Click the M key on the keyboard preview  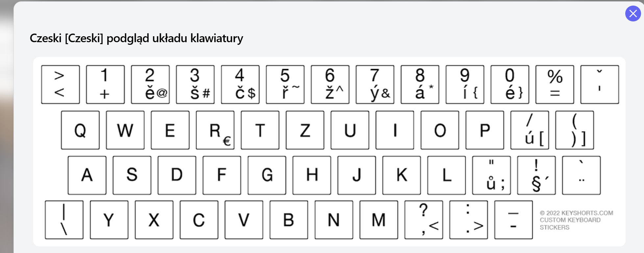(379, 220)
